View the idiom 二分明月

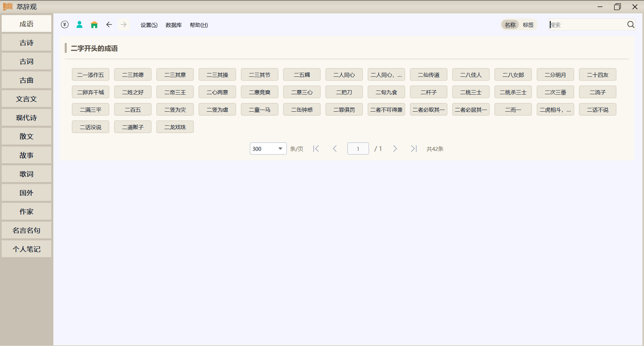pyautogui.click(x=555, y=75)
